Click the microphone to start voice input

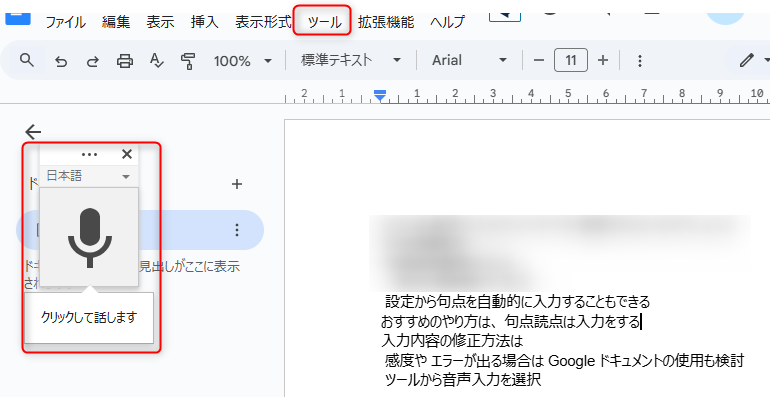(x=89, y=237)
